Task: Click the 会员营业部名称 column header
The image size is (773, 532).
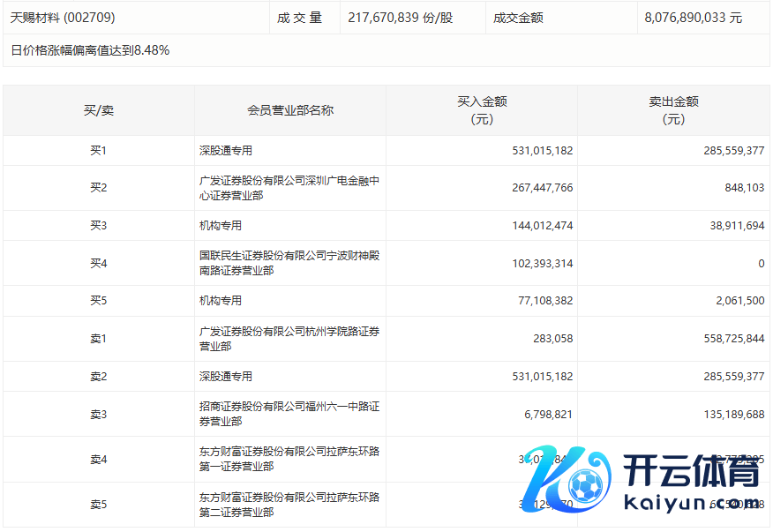Action: [x=290, y=110]
